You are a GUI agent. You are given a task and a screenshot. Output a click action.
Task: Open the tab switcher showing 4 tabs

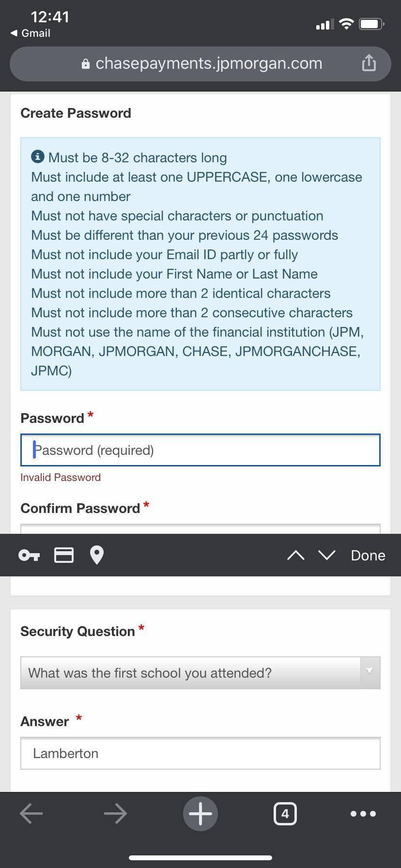[285, 814]
